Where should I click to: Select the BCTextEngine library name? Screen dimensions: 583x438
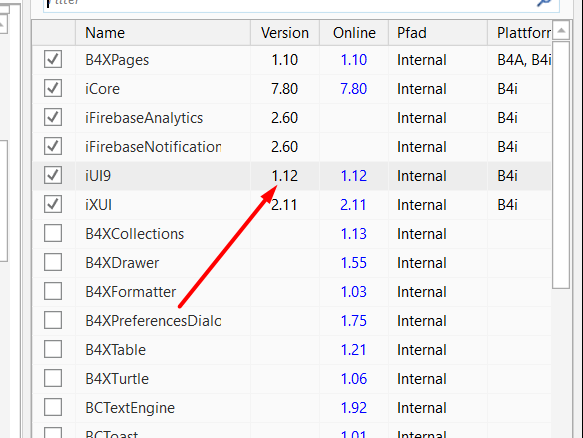point(130,408)
